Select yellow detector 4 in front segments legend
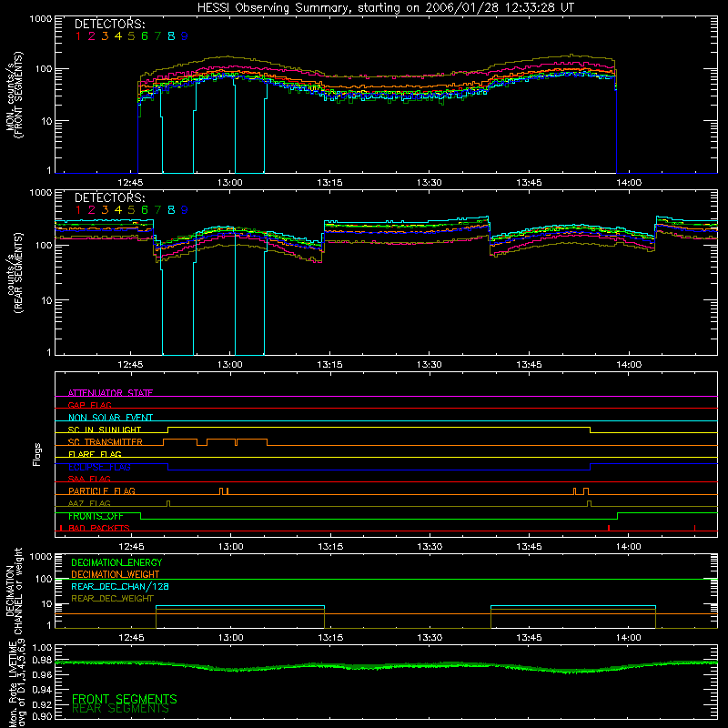This screenshot has height=728, width=728. click(118, 36)
